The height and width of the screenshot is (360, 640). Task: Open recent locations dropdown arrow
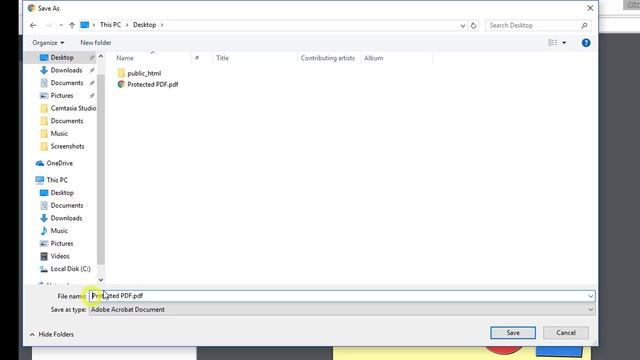point(61,25)
